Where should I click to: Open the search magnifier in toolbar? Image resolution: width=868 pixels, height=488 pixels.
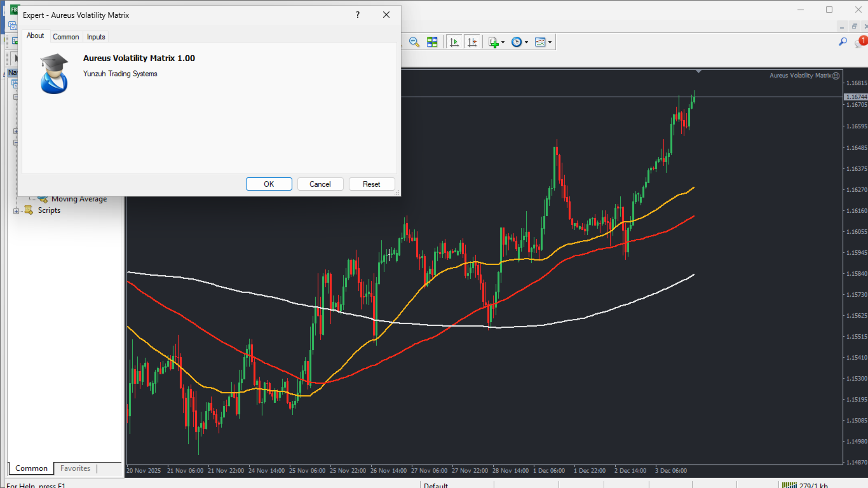point(843,42)
